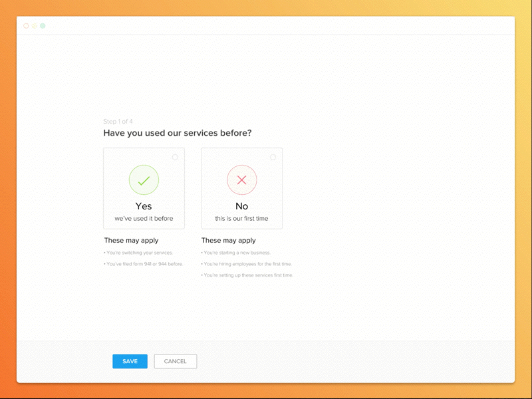Viewport: 532px width, 399px height.
Task: Click "You're setting up these services first time"
Action: click(x=246, y=274)
